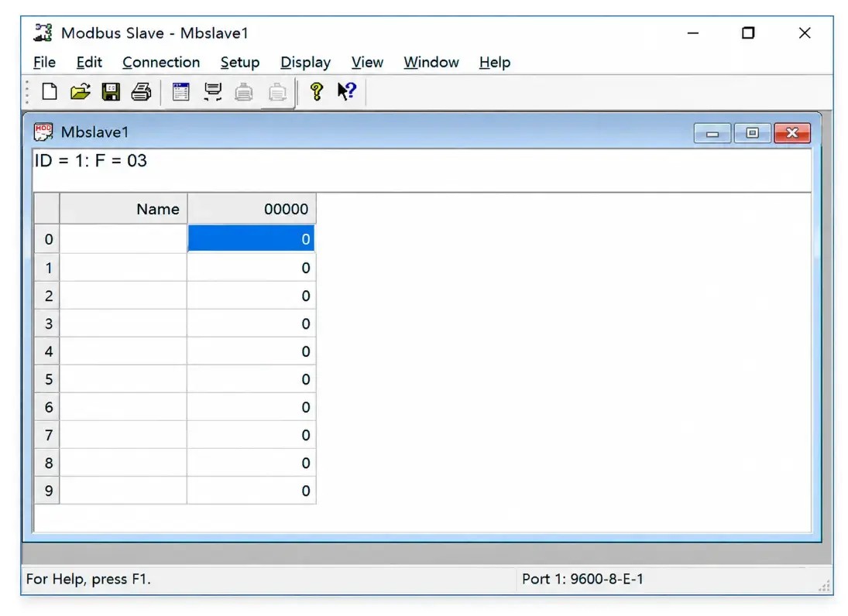Click the 00000 column header
The width and height of the screenshot is (848, 616).
(252, 209)
